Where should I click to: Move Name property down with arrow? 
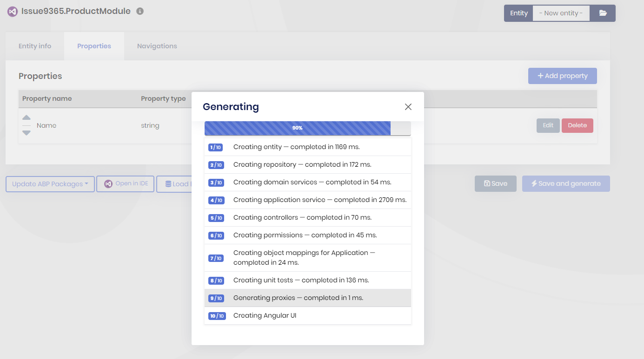tap(27, 133)
